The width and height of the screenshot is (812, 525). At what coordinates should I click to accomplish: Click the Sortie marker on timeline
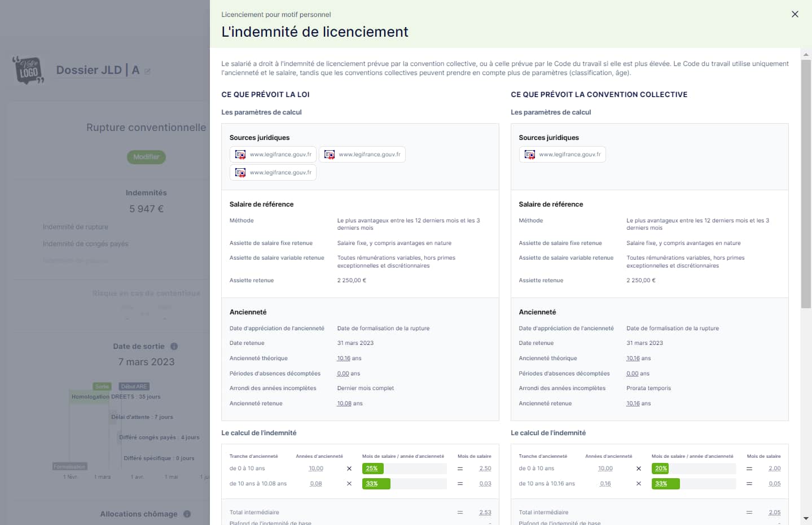click(x=102, y=387)
